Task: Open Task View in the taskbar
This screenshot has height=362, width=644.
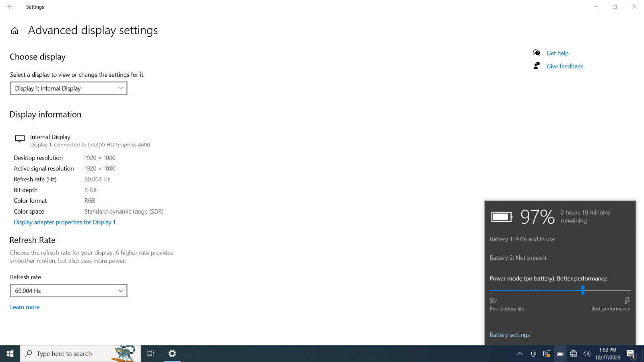Action: click(x=151, y=354)
